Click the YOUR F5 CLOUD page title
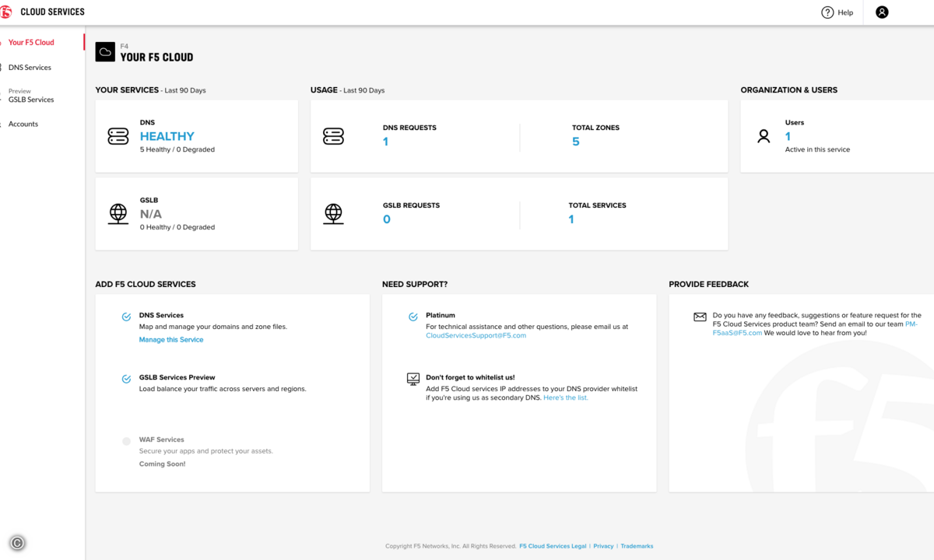Viewport: 934px width, 560px height. 156,57
